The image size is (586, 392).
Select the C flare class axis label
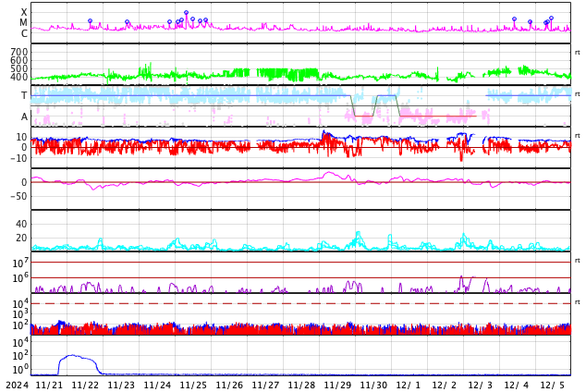tap(24, 33)
